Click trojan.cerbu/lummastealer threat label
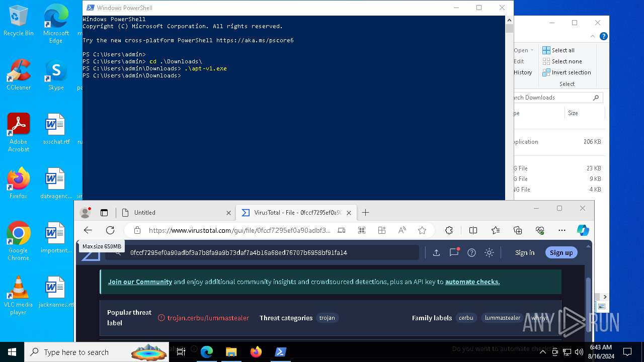This screenshot has width=644, height=362. coord(208,318)
